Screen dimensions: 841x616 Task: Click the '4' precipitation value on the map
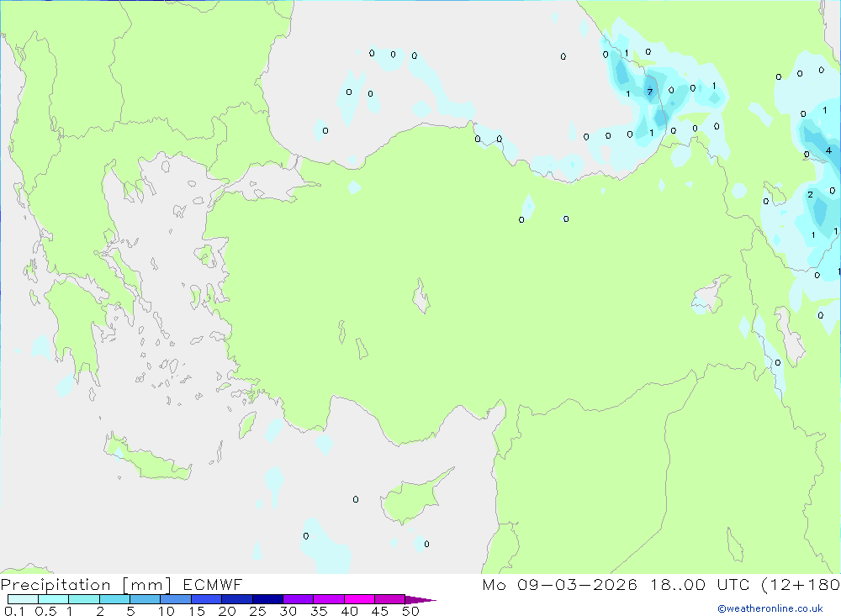click(828, 150)
